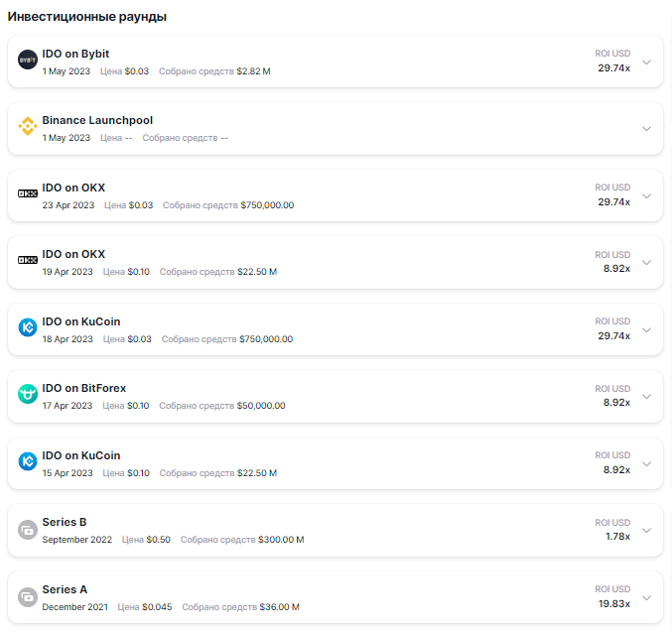
Task: Expand the Binance Launchpool row chevron
Action: pyautogui.click(x=646, y=128)
